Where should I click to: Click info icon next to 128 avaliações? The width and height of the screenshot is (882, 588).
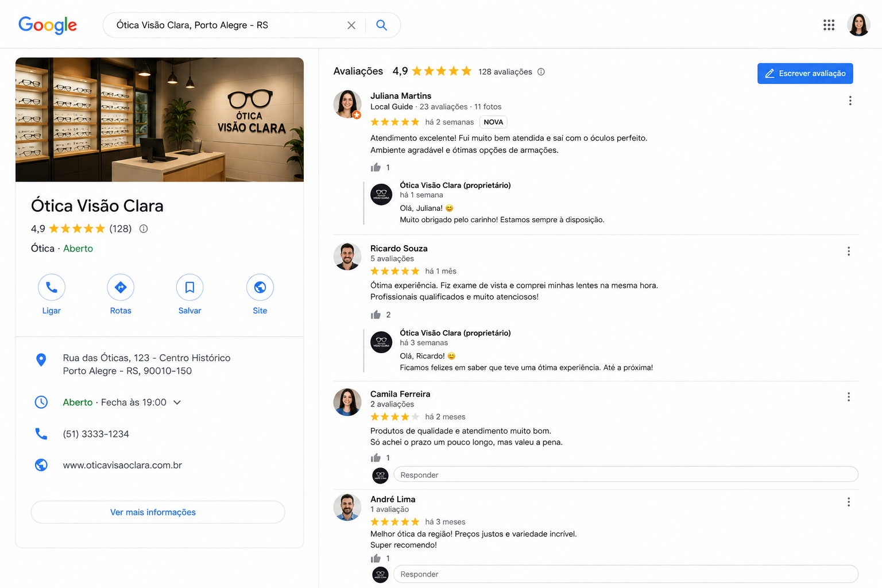coord(541,72)
